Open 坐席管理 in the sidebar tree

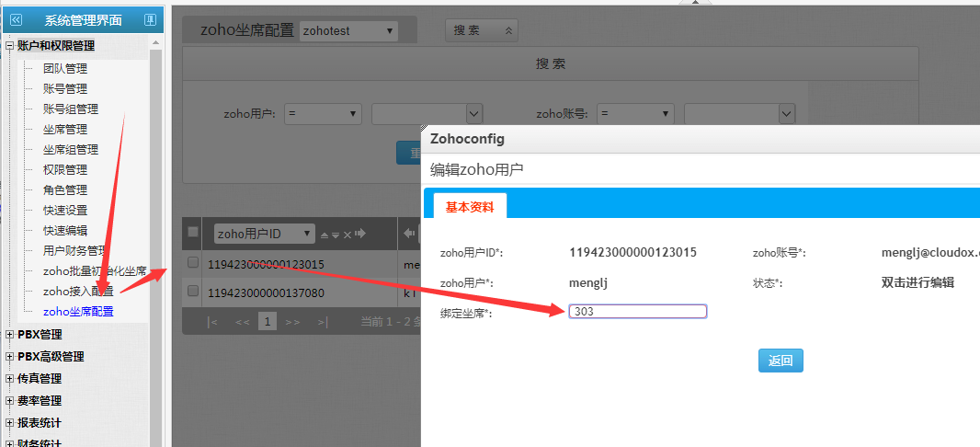point(64,129)
